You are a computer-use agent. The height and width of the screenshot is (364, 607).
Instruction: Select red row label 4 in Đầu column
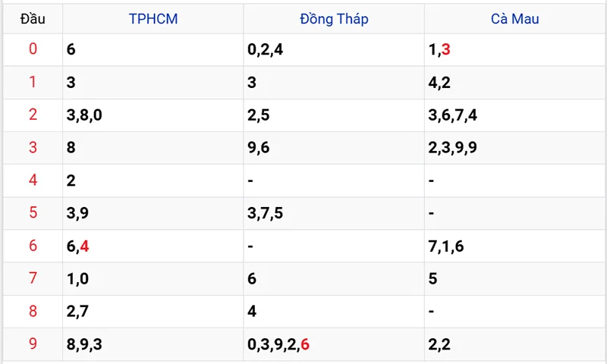tap(33, 180)
